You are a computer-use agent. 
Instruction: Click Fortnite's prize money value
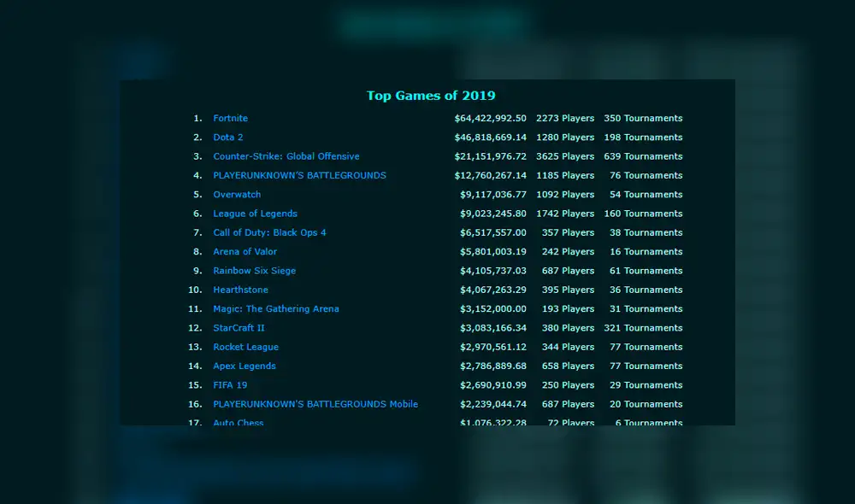(490, 118)
